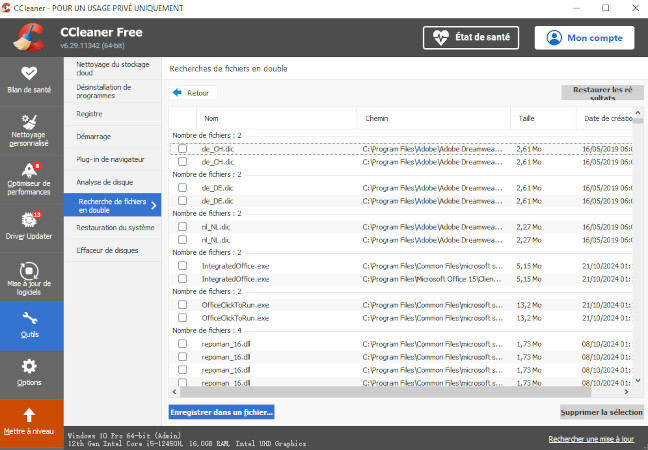Check the first OfficeClickToRun.exe checkbox

(x=182, y=305)
